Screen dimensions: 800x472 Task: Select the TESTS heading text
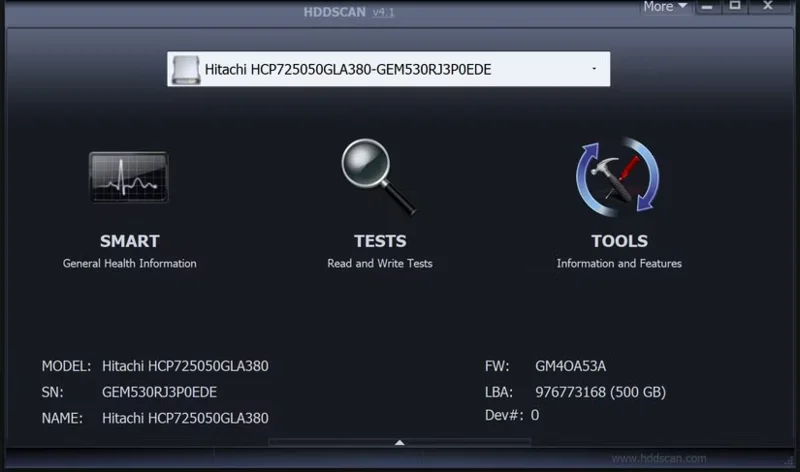click(380, 241)
